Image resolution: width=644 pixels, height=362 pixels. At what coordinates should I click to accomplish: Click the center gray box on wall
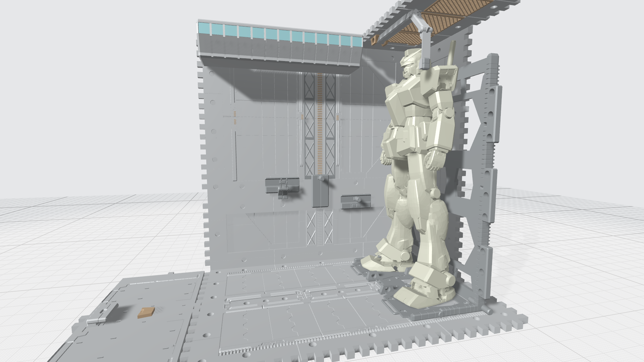320,192
